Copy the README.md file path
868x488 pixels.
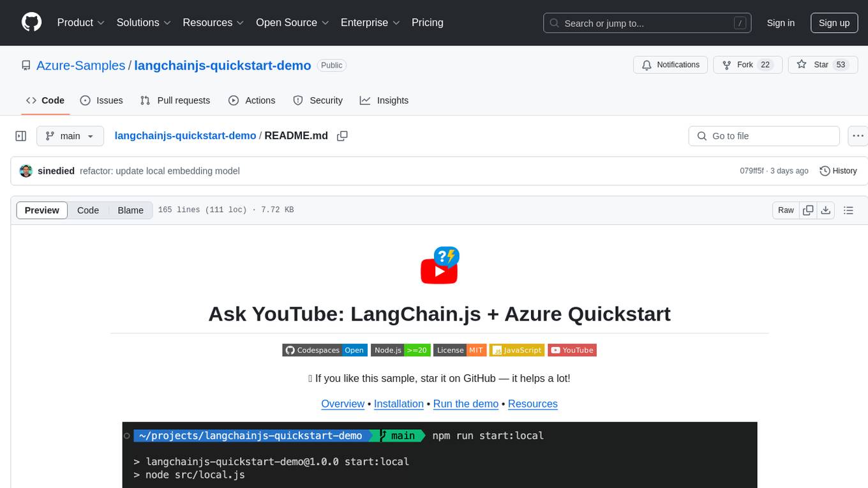[342, 136]
